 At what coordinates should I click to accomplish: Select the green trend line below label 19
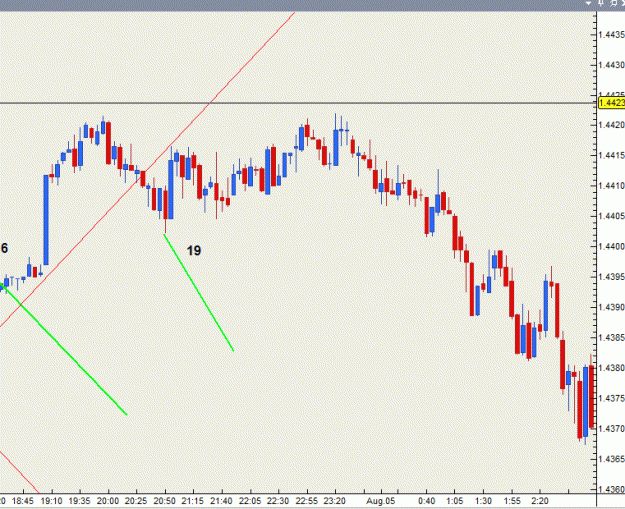(199, 293)
